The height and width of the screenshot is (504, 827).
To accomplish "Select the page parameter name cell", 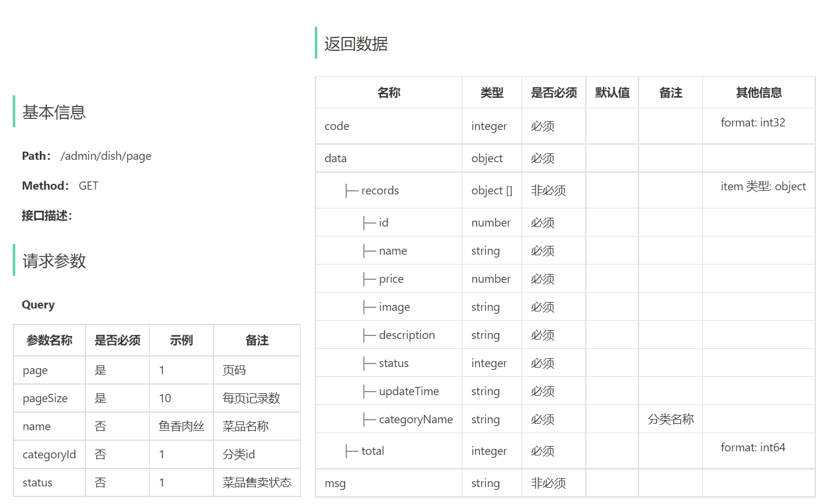I will click(50, 370).
